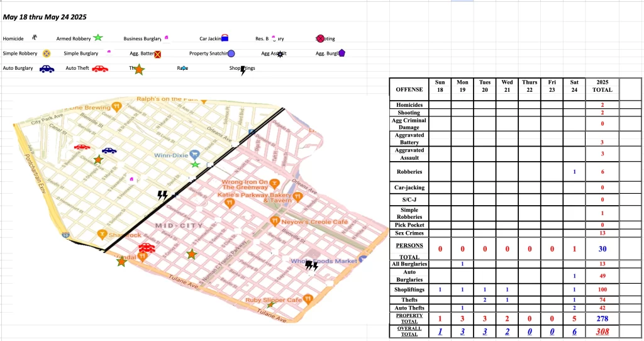Viewport: 644px width, 341px height.
Task: Click the red Auto Theft car legend icon
Action: point(100,69)
